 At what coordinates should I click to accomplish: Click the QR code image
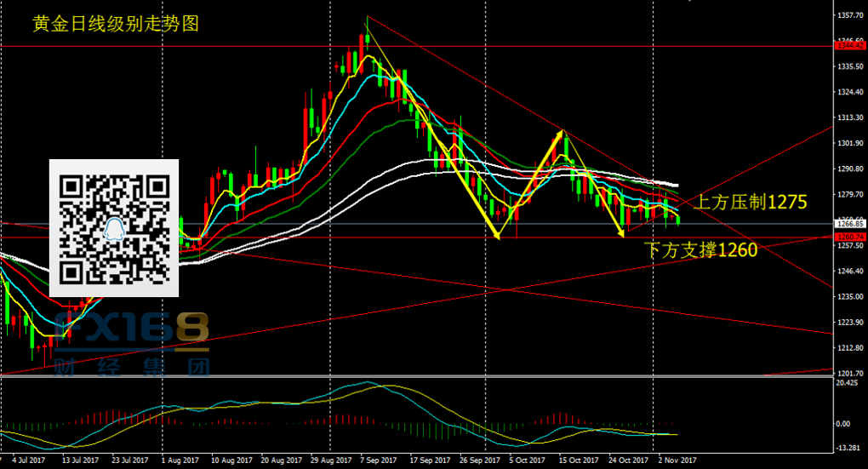[x=114, y=227]
